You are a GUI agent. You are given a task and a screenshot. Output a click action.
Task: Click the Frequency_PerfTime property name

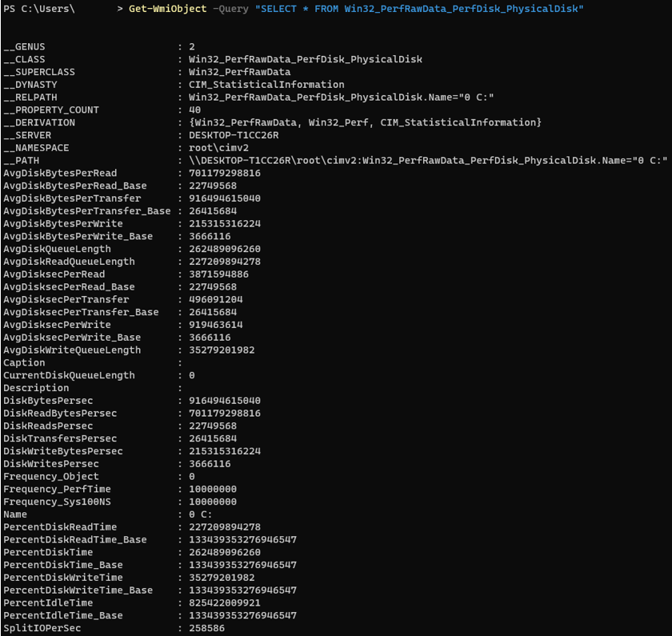(x=57, y=489)
